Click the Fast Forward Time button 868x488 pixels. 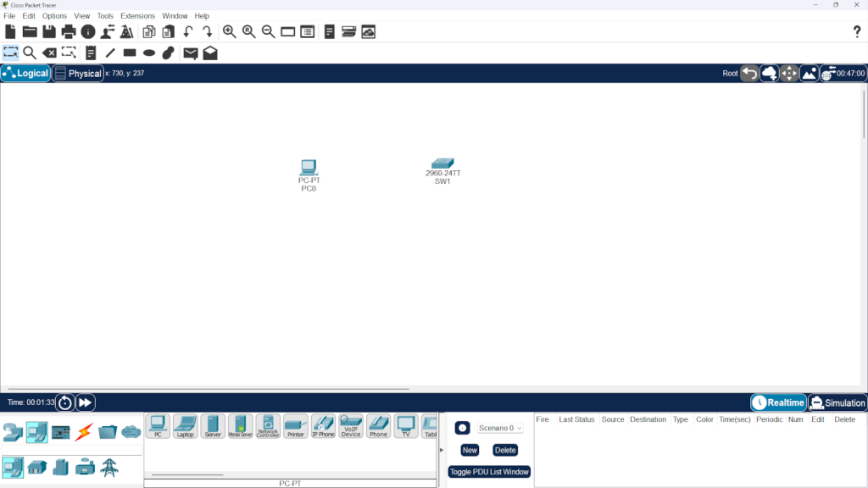point(86,402)
